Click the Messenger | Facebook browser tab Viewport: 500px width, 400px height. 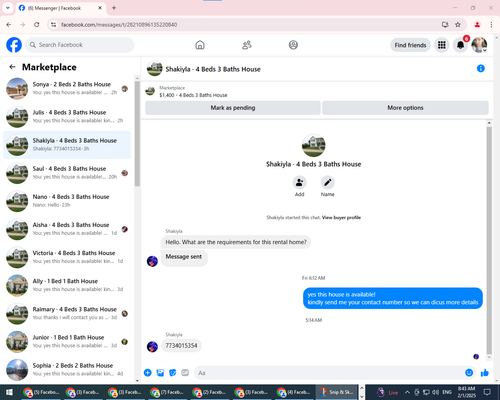point(60,8)
